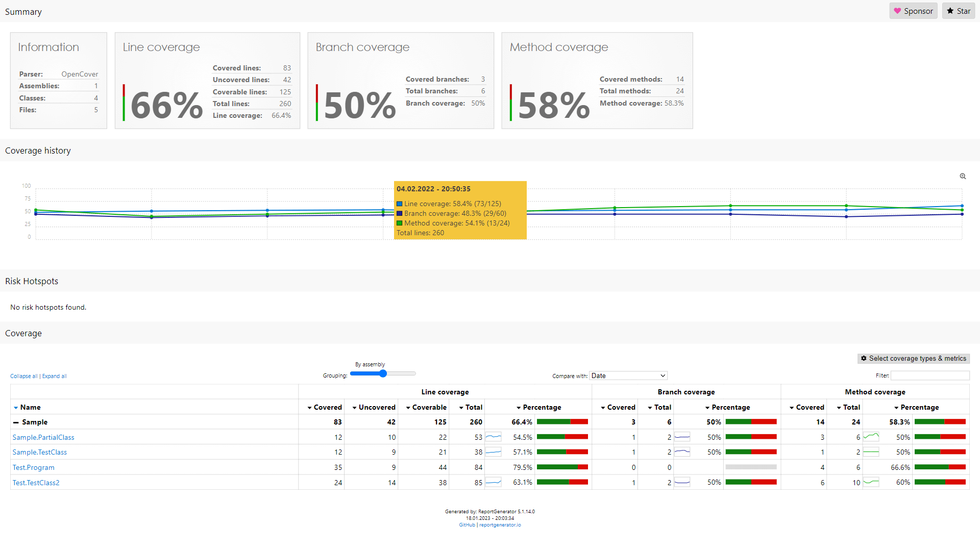Open Select coverage types & metrics
Viewport: 980px width, 551px height.
pyautogui.click(x=913, y=359)
